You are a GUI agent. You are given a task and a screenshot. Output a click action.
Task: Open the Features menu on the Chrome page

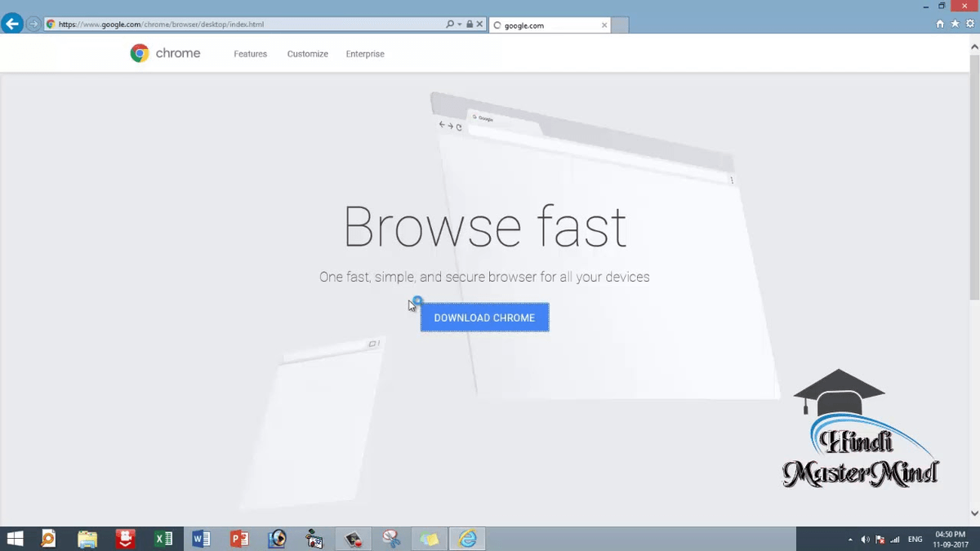pos(250,53)
